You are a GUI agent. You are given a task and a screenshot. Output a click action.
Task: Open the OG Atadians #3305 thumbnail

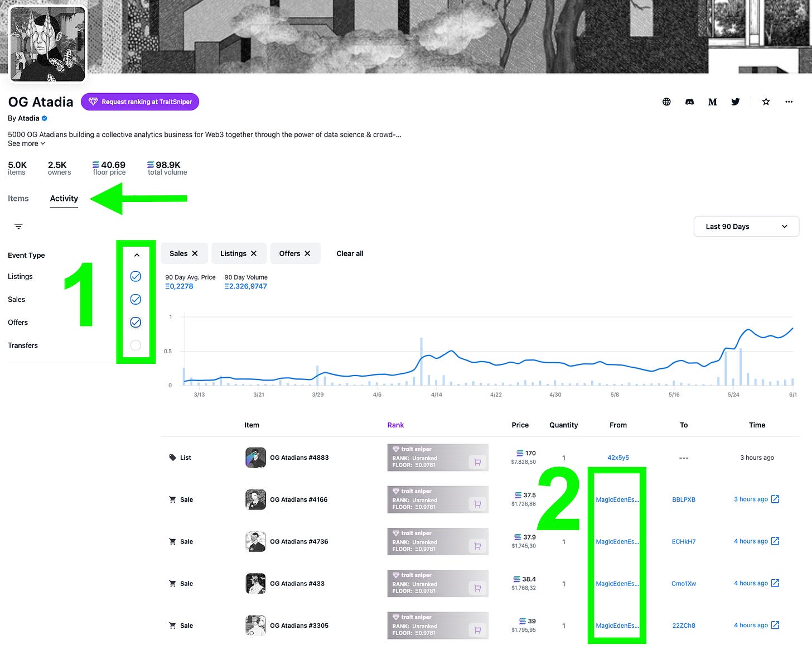(255, 626)
